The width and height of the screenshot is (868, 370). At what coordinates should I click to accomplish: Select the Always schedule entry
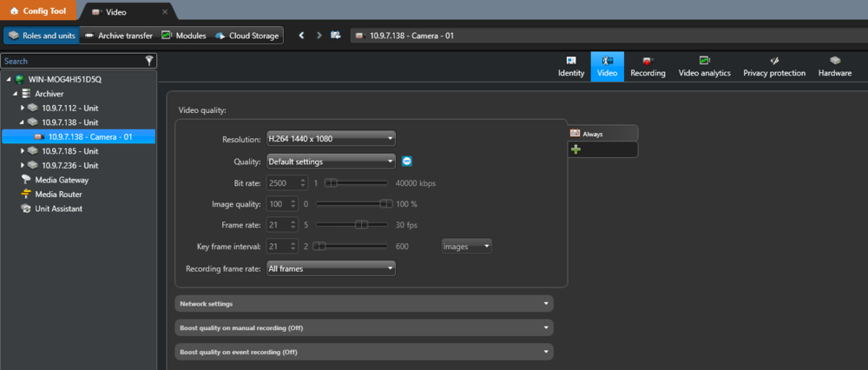coord(603,134)
